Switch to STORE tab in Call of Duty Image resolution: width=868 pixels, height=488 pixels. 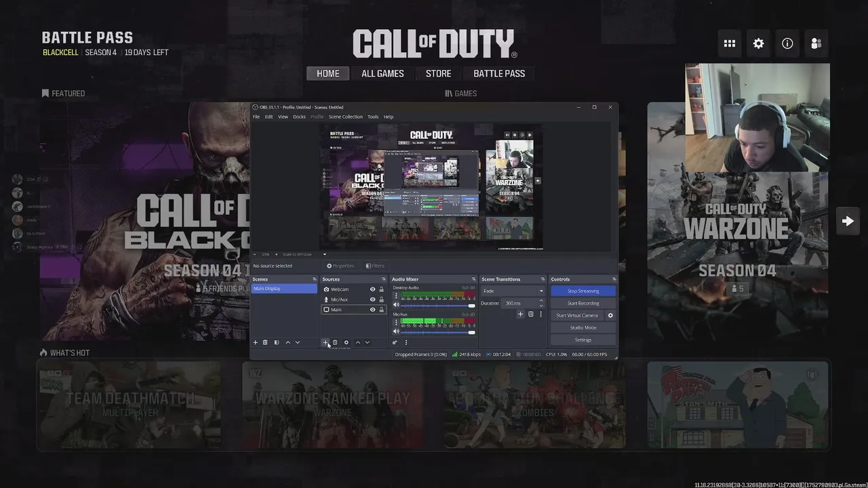tap(438, 73)
